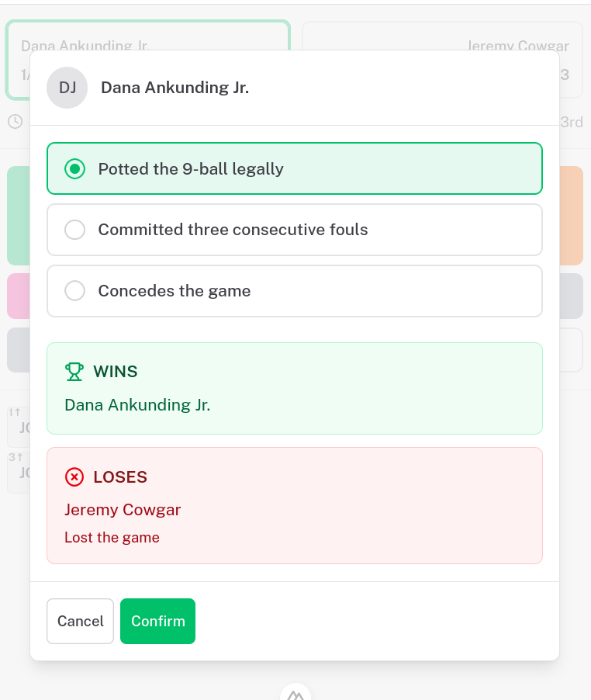Click the WINS banner for Dana Ankunding Jr.

pos(294,388)
